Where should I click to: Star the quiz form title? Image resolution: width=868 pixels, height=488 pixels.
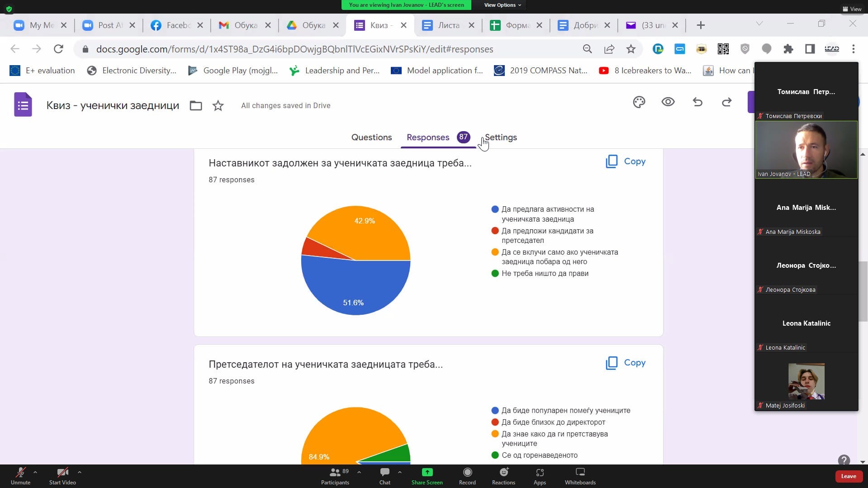218,106
